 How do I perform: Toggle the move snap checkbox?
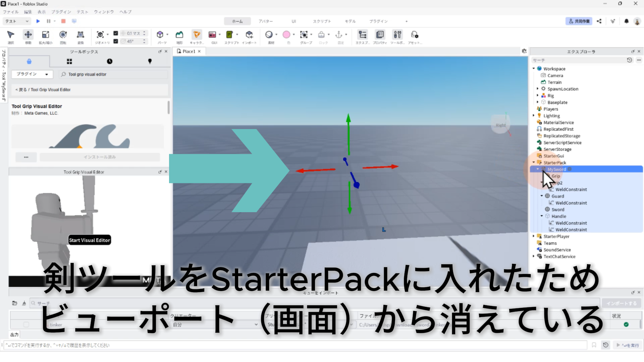click(116, 33)
